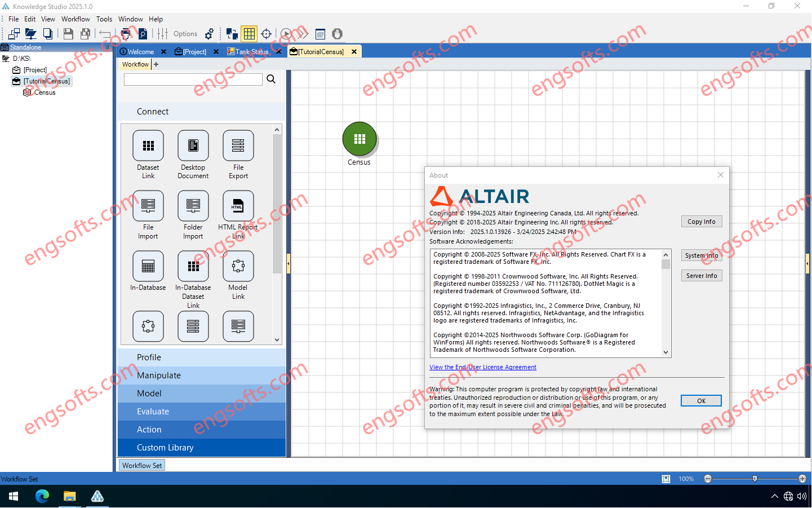Select the File Export node icon
Screen dimensions: 812x508
pos(238,145)
